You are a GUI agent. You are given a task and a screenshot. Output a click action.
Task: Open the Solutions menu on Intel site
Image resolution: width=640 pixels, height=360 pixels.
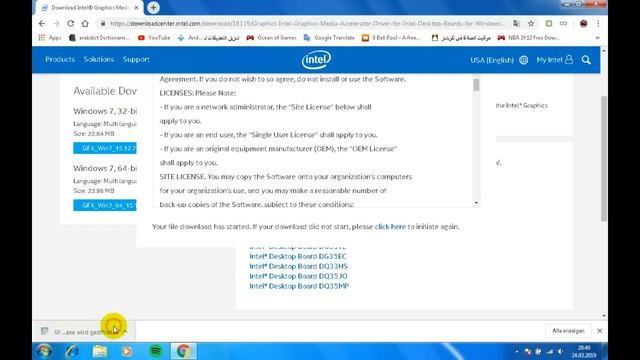[x=99, y=60]
